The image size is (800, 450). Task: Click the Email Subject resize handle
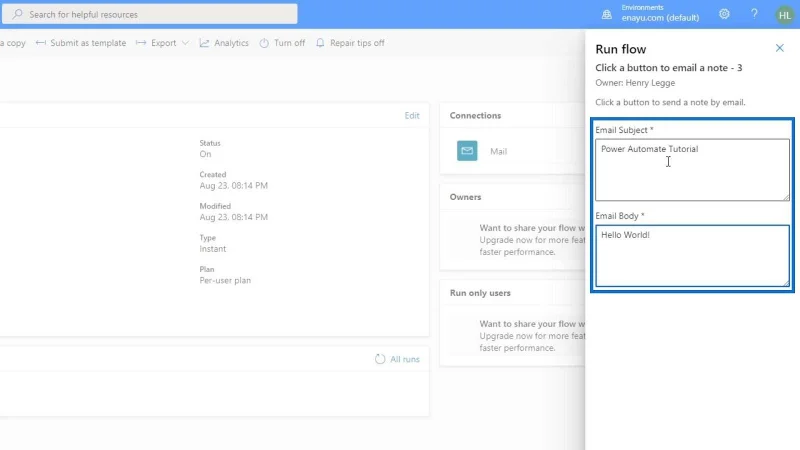(x=786, y=197)
